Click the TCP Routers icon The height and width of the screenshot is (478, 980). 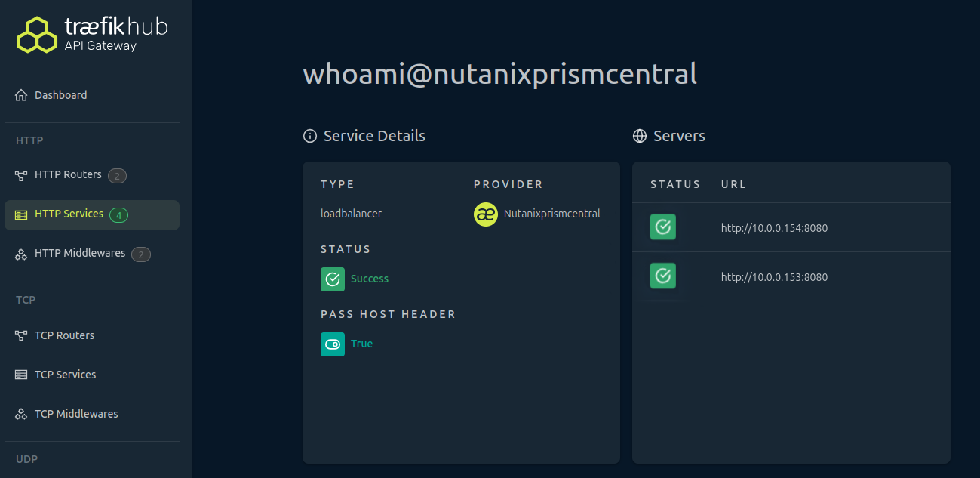click(20, 335)
